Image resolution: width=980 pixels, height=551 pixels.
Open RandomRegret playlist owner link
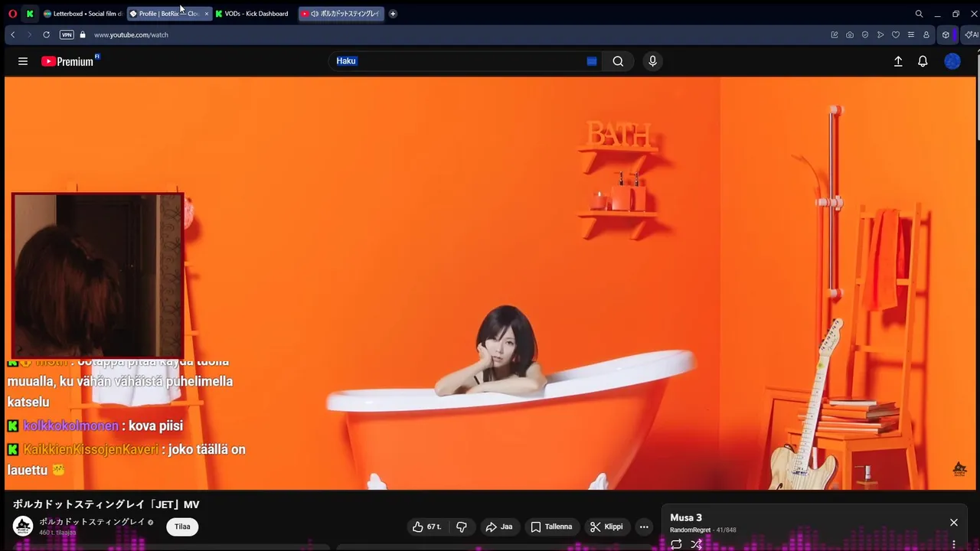pyautogui.click(x=690, y=530)
